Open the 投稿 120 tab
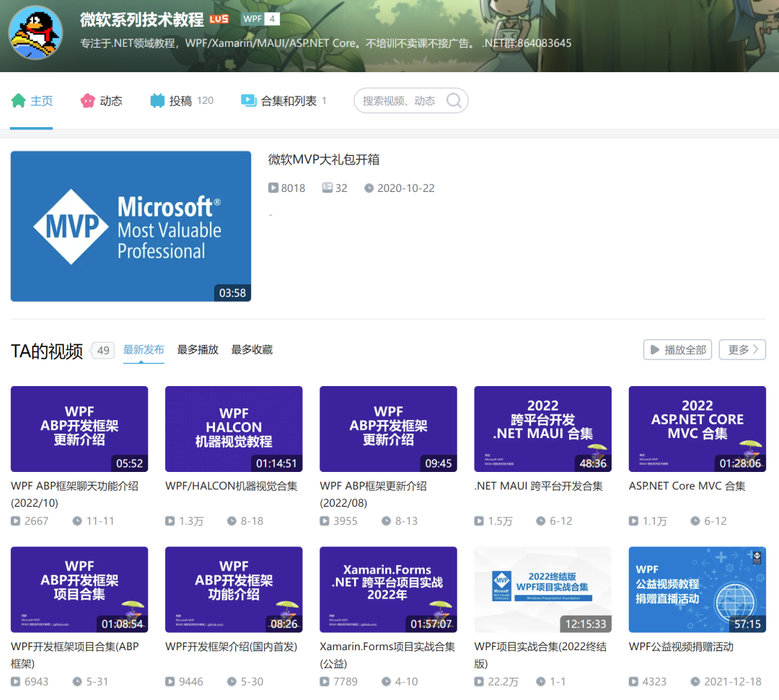The height and width of the screenshot is (700, 779). click(x=182, y=100)
